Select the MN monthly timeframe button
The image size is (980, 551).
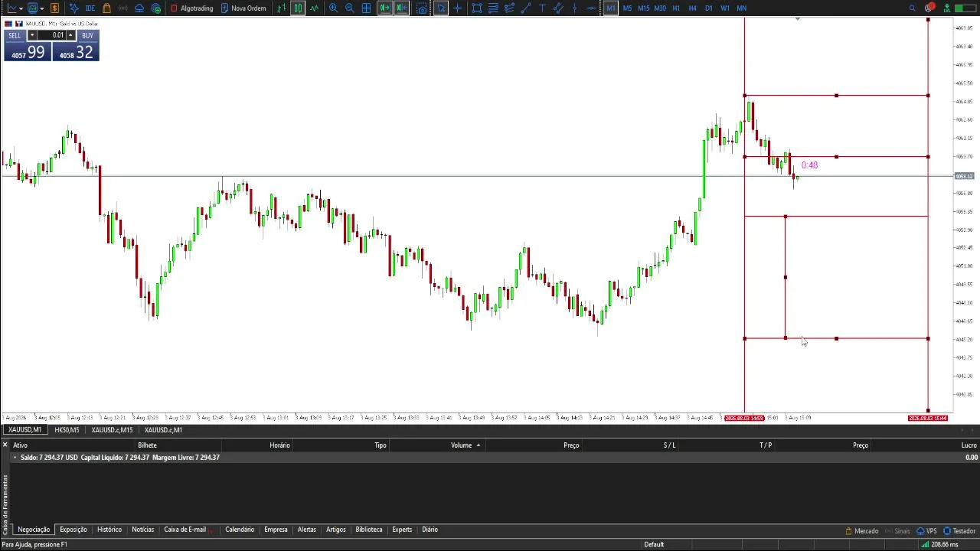(741, 8)
